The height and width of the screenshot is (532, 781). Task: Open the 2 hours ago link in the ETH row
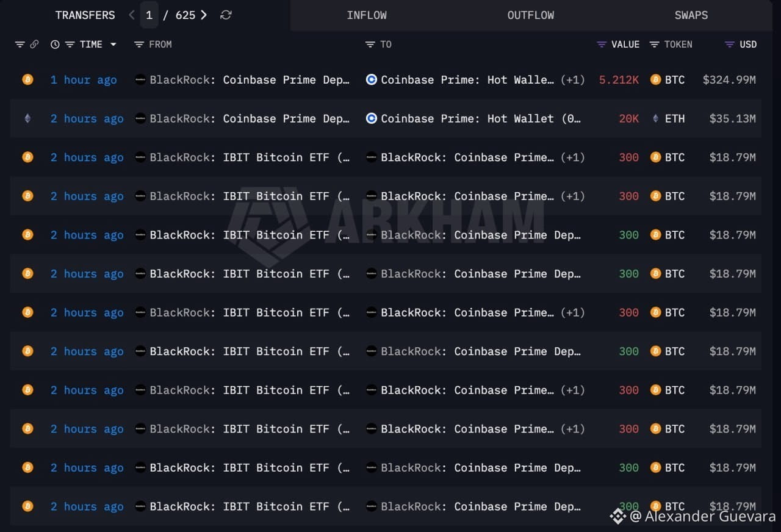tap(87, 119)
